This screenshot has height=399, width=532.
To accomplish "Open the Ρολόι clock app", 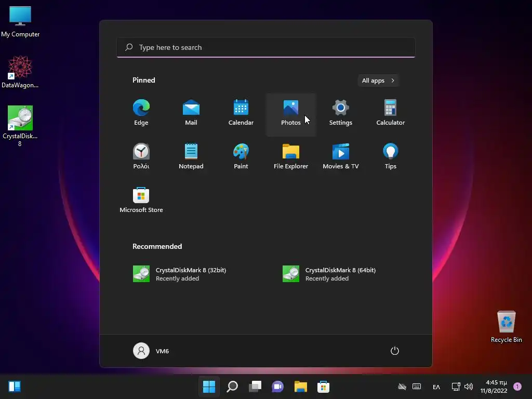I will pyautogui.click(x=141, y=156).
